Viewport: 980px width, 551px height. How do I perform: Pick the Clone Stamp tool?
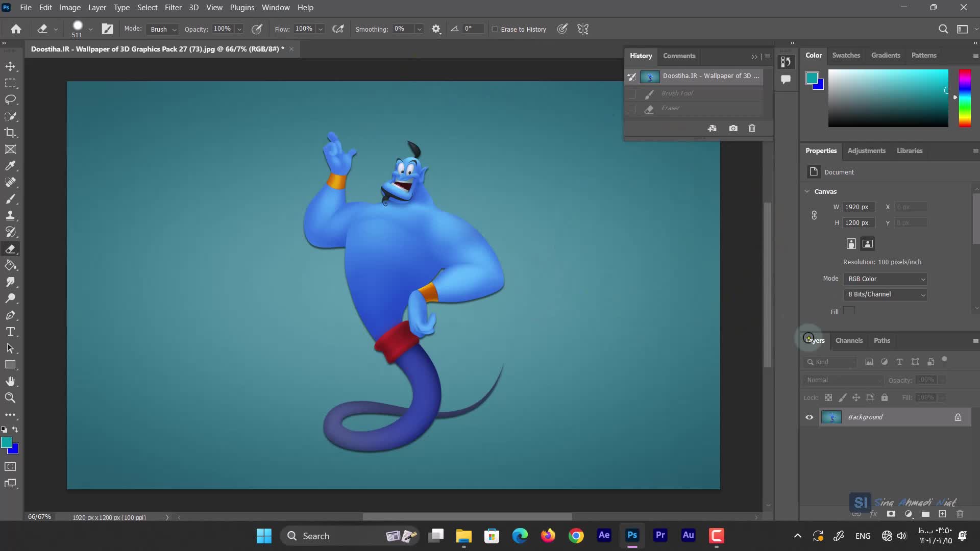pos(10,215)
